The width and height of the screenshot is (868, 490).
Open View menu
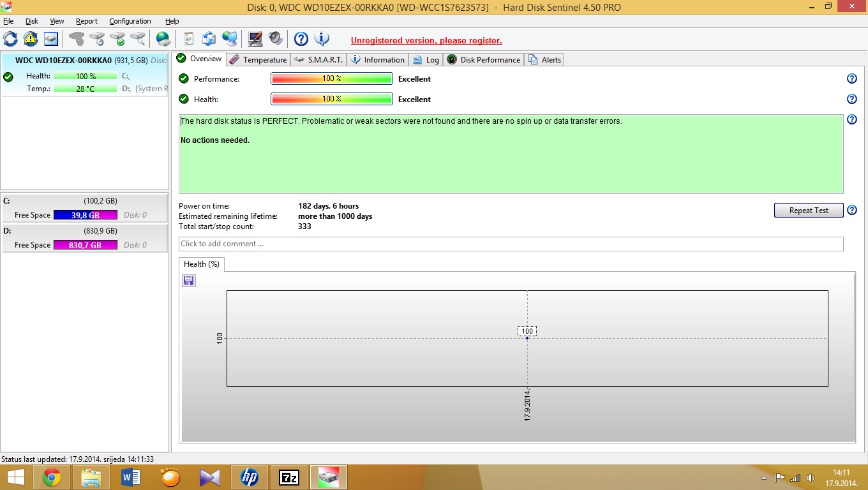pyautogui.click(x=57, y=21)
